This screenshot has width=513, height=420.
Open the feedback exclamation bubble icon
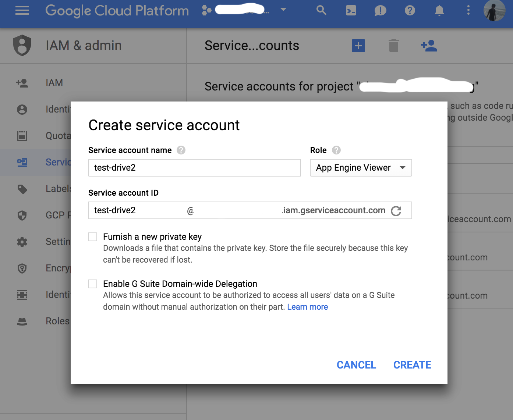(380, 11)
